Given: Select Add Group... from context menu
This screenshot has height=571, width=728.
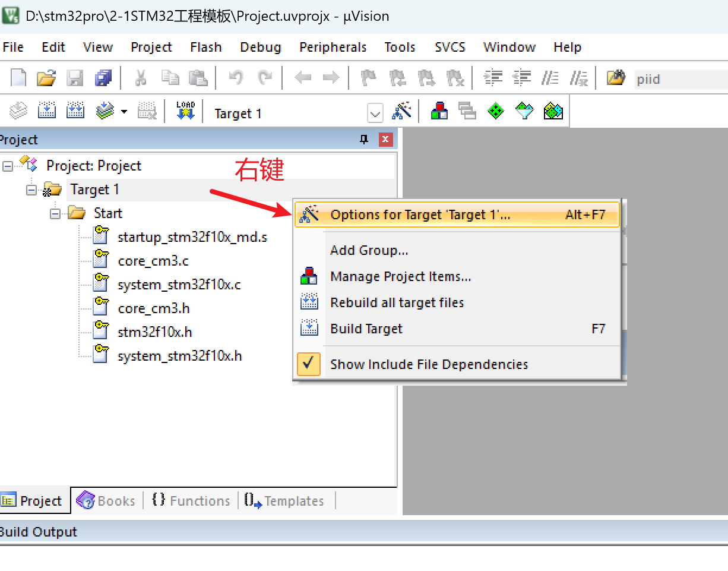Looking at the screenshot, I should point(369,250).
